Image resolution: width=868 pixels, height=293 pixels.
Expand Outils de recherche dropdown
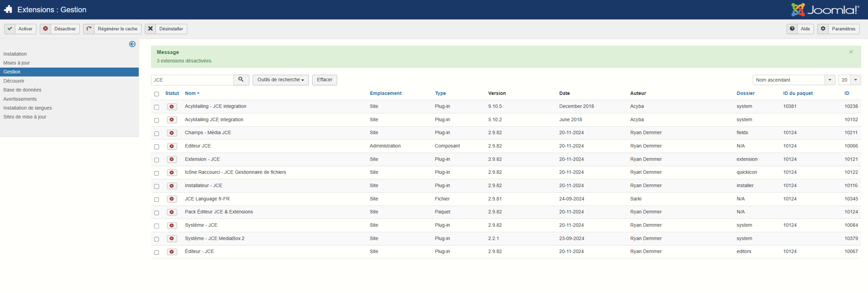pos(281,80)
